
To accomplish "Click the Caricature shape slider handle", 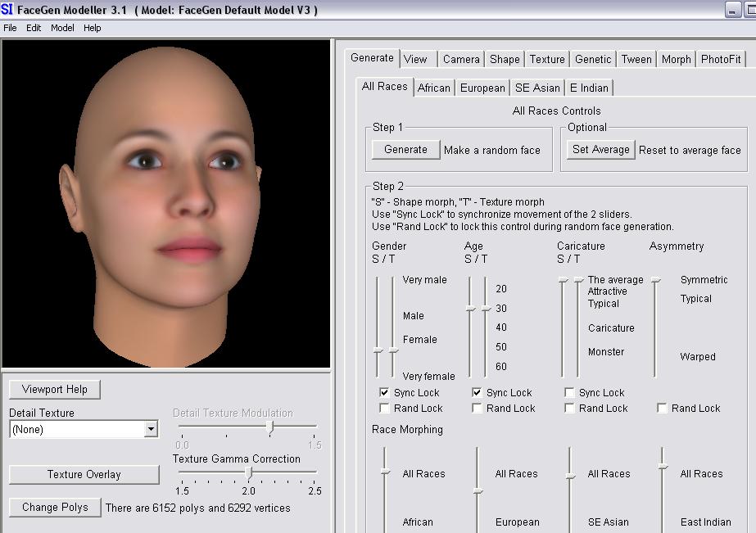I will click(563, 280).
